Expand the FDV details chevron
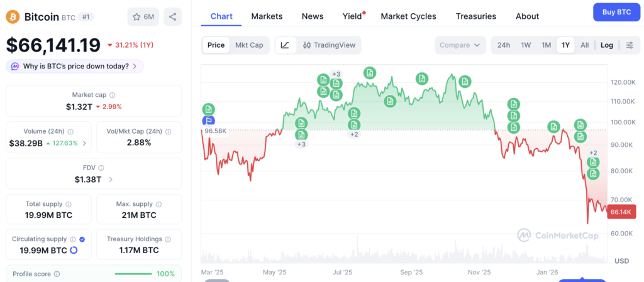 pyautogui.click(x=111, y=180)
